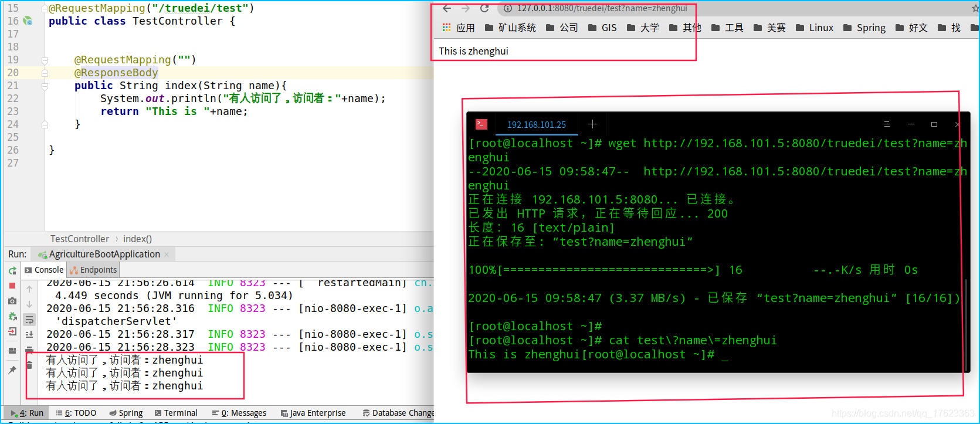This screenshot has height=424, width=980.
Task: Clear console output with the trash icon
Action: click(29, 365)
